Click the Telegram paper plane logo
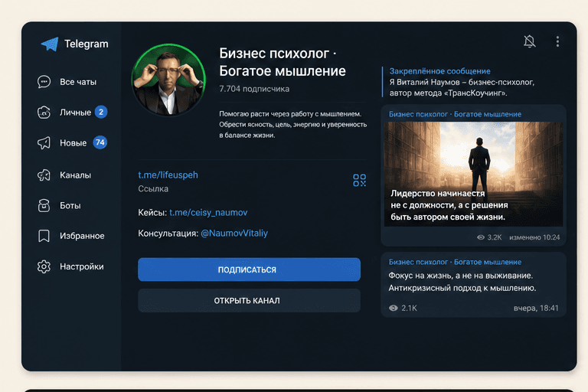The width and height of the screenshot is (588, 392). click(x=50, y=44)
